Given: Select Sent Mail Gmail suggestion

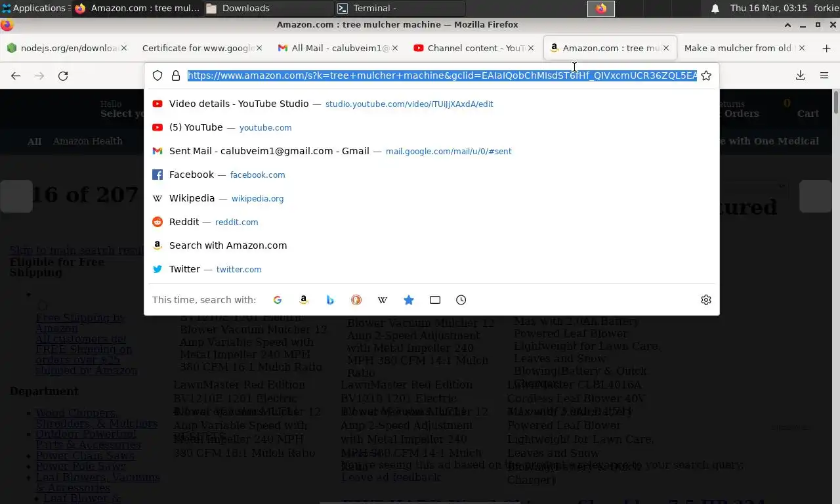Looking at the screenshot, I should 432,151.
